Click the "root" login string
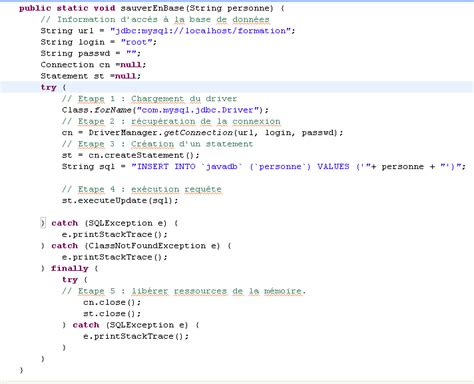 tap(137, 42)
